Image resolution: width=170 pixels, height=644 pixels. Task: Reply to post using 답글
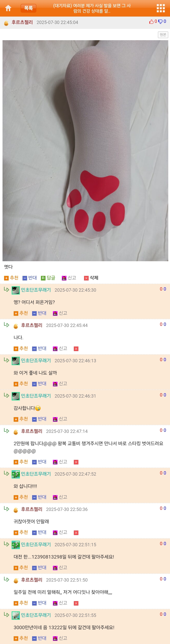point(48,278)
